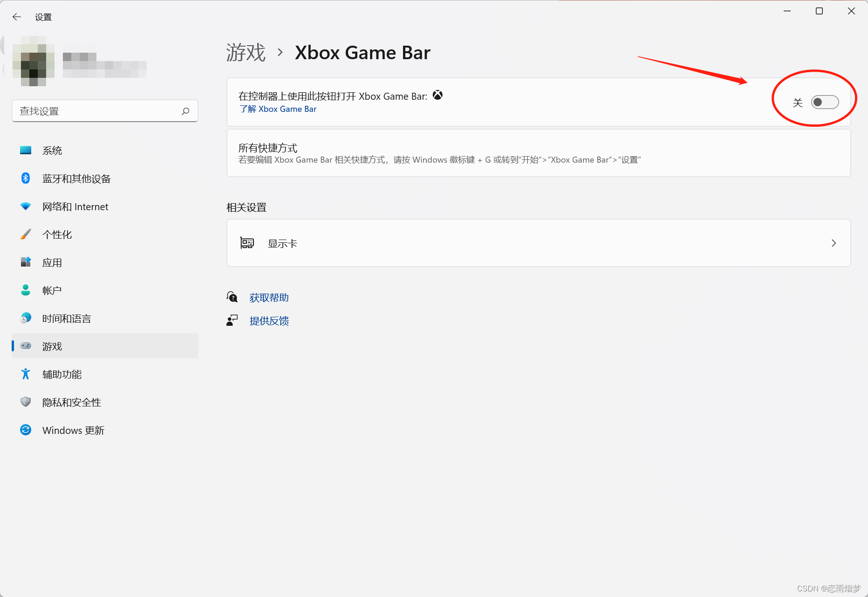Screen dimensions: 868x597
Task: Go back to 游戏 via the breadcrumb
Action: [x=246, y=52]
